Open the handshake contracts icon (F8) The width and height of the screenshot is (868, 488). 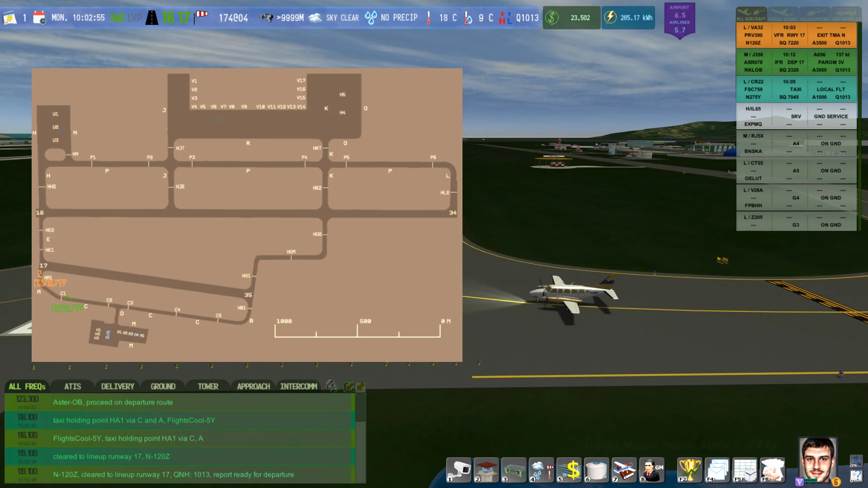[x=773, y=470]
